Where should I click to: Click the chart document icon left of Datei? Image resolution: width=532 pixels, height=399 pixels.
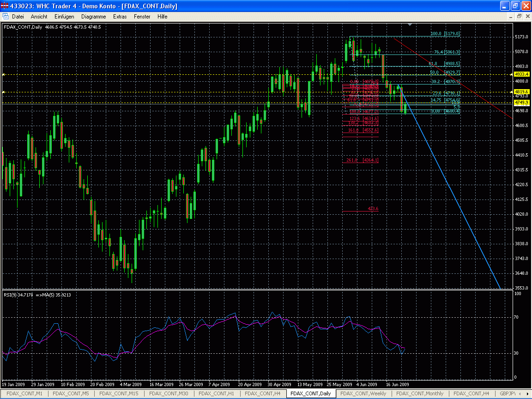[x=6, y=16]
